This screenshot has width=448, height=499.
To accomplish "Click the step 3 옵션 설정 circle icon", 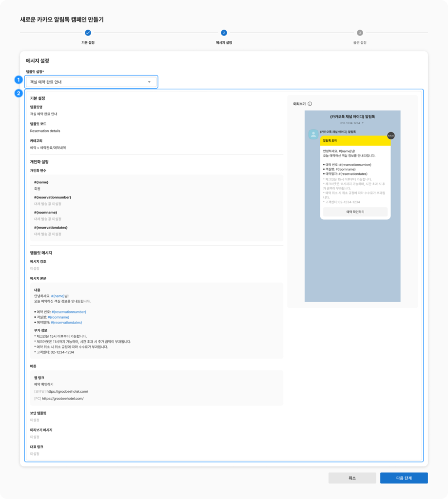I will 360,33.
